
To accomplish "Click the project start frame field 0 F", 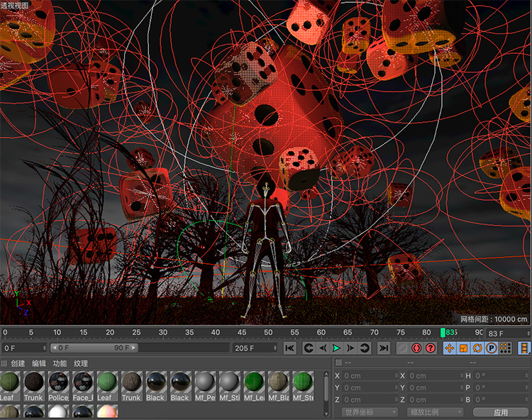I will click(x=24, y=348).
